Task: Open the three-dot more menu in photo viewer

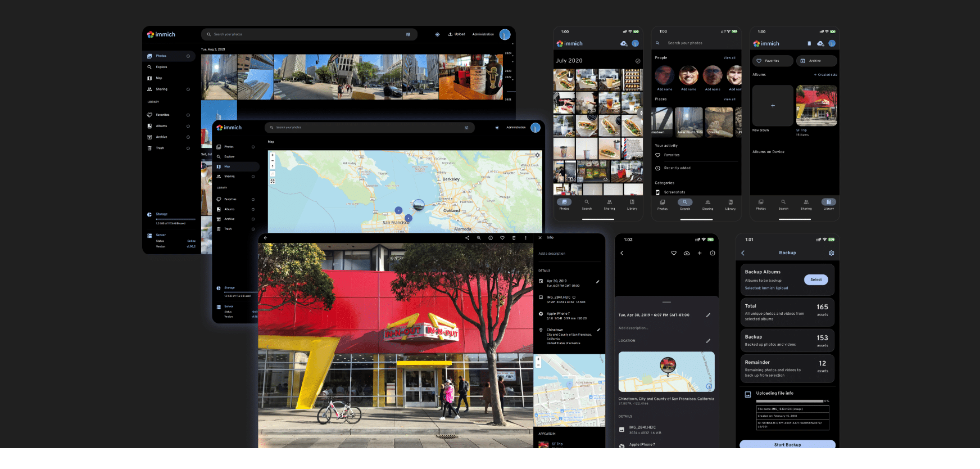Action: 525,238
